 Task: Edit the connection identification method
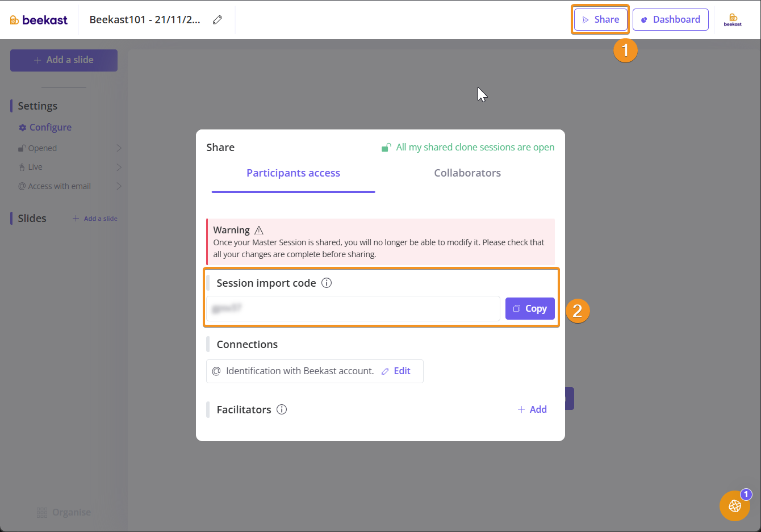[x=396, y=371]
